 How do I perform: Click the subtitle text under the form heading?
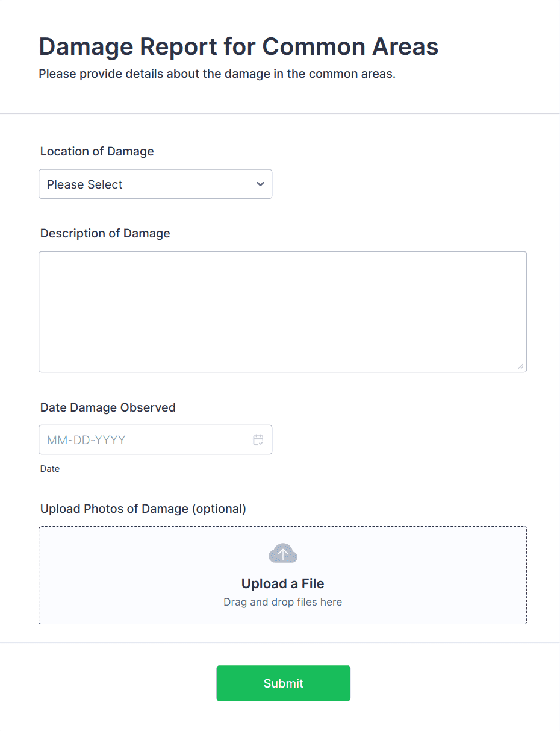pyautogui.click(x=217, y=75)
